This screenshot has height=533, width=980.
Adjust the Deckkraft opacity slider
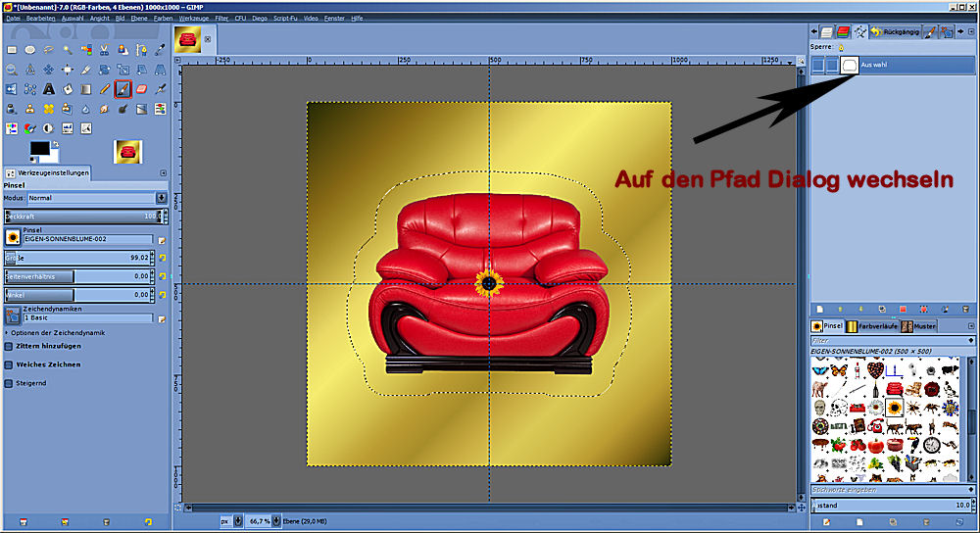pyautogui.click(x=83, y=217)
